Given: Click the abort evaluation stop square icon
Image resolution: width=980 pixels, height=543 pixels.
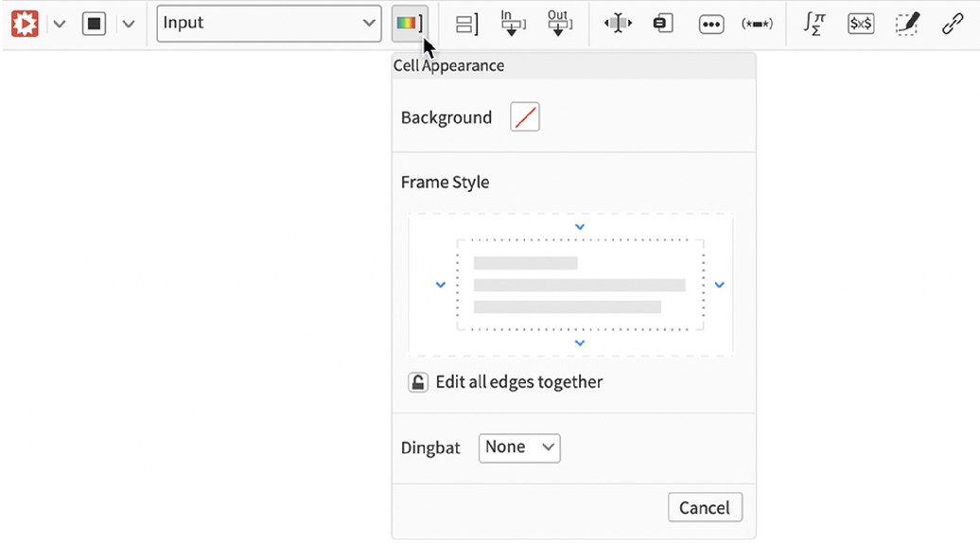Looking at the screenshot, I should pyautogui.click(x=94, y=24).
